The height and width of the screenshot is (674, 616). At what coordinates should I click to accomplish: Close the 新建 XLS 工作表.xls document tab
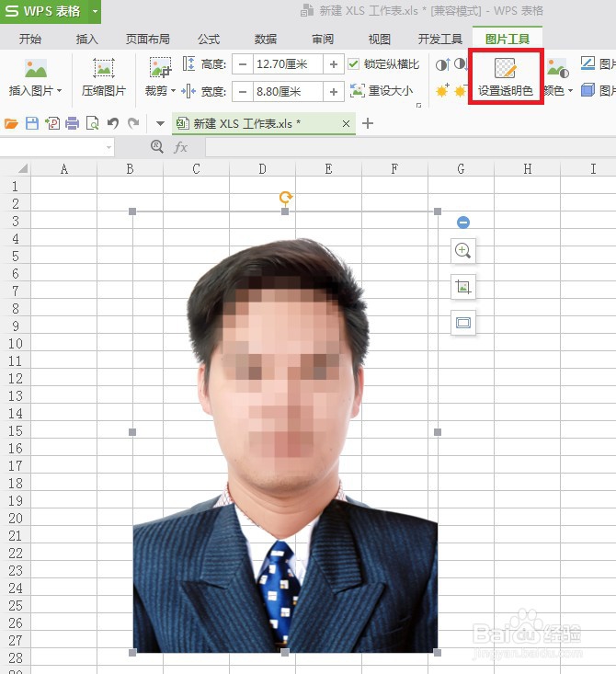coord(346,124)
